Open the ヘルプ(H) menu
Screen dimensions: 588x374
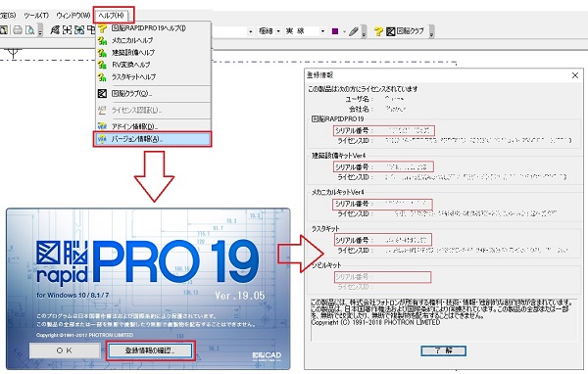(112, 16)
